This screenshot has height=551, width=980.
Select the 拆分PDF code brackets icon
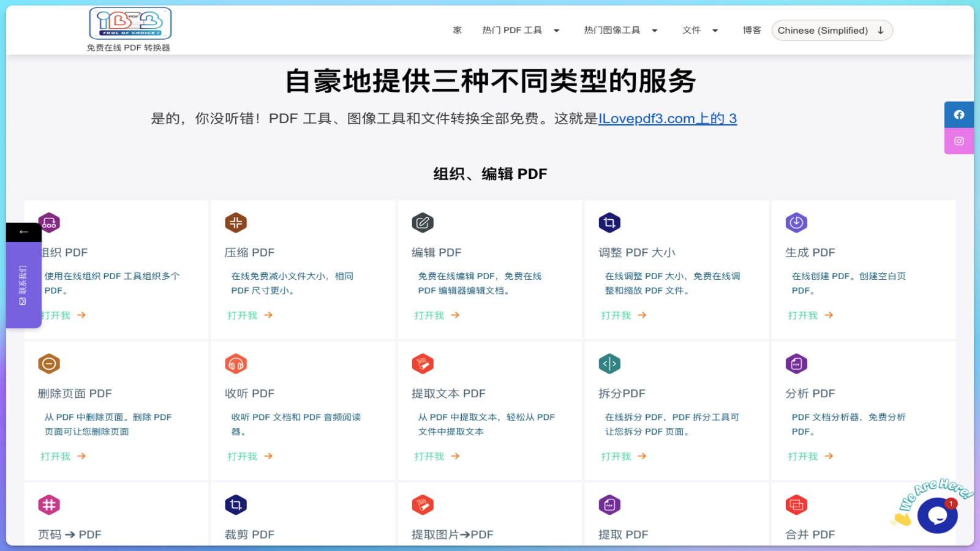click(x=609, y=363)
